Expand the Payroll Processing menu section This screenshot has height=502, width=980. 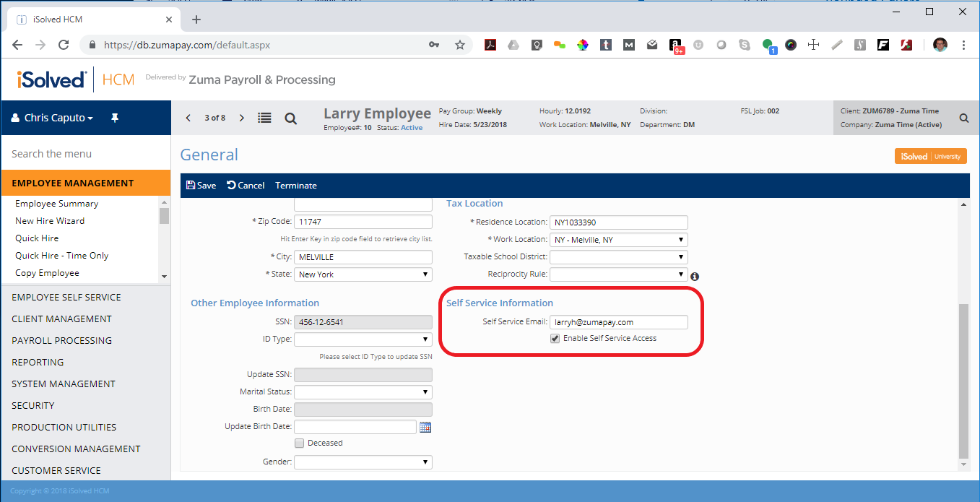point(62,340)
